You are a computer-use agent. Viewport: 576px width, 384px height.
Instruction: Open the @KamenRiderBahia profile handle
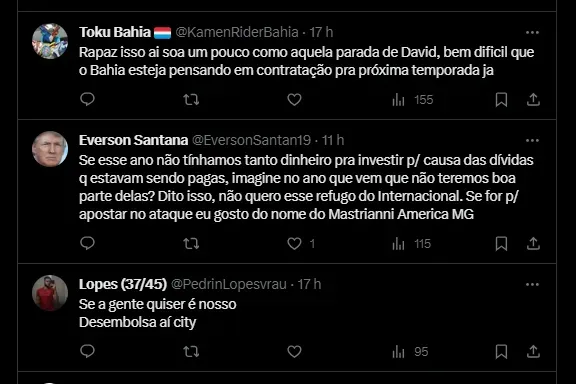coord(237,32)
